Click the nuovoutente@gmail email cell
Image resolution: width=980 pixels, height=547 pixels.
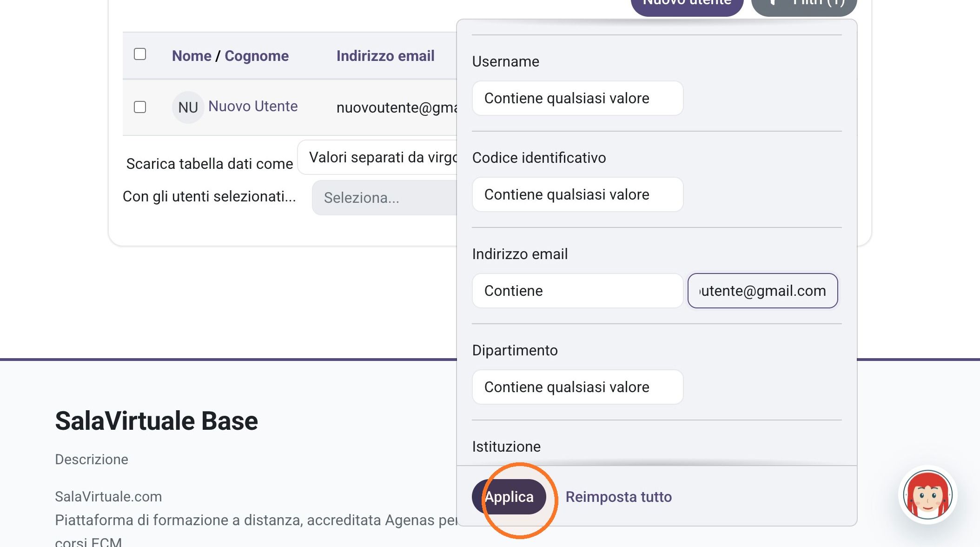click(397, 107)
